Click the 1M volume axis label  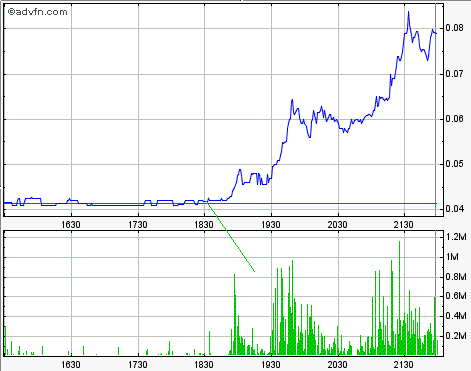pos(453,257)
